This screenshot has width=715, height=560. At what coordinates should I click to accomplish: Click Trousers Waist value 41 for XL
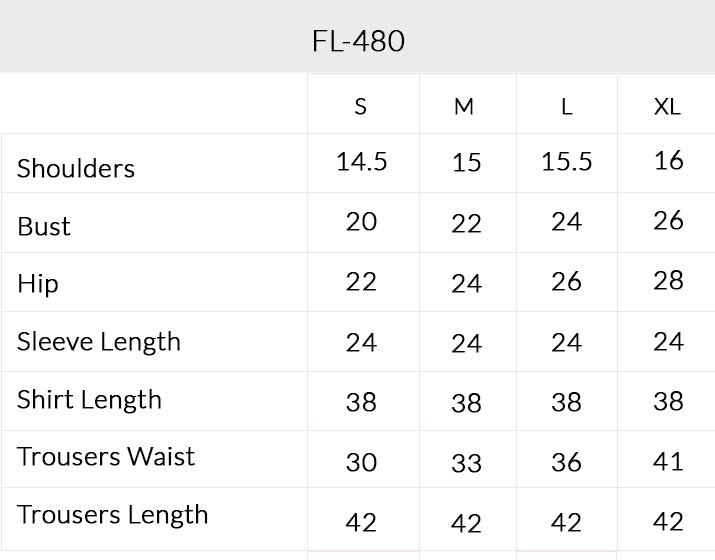(668, 461)
